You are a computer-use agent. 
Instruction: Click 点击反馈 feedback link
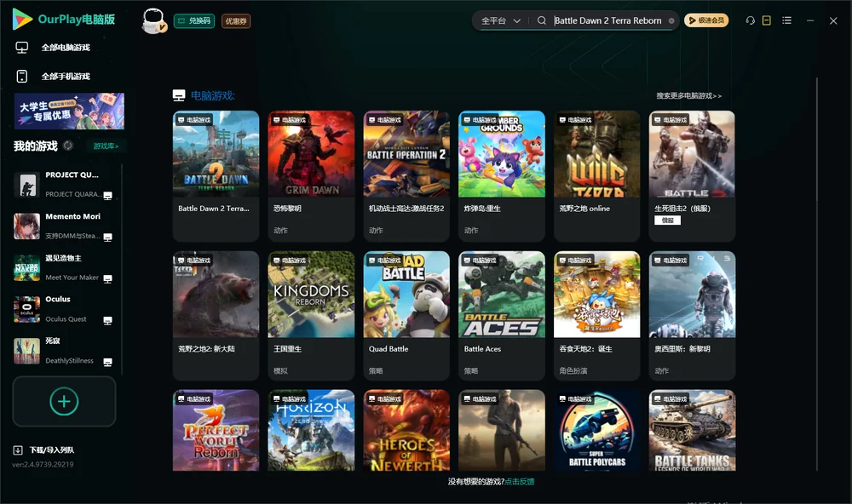(520, 482)
